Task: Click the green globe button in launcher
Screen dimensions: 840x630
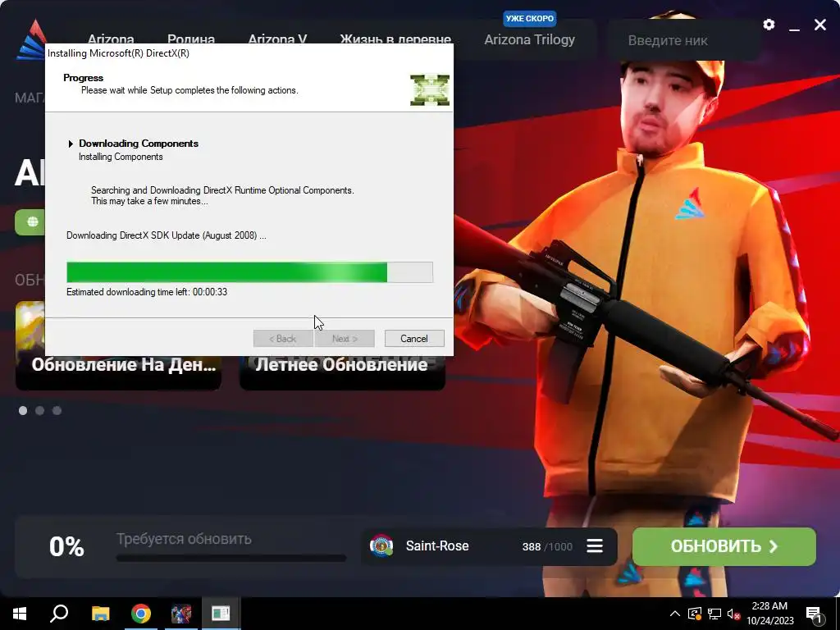Action: pyautogui.click(x=32, y=221)
